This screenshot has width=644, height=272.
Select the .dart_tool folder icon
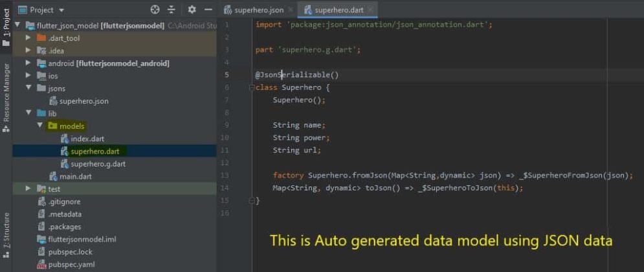[41, 38]
